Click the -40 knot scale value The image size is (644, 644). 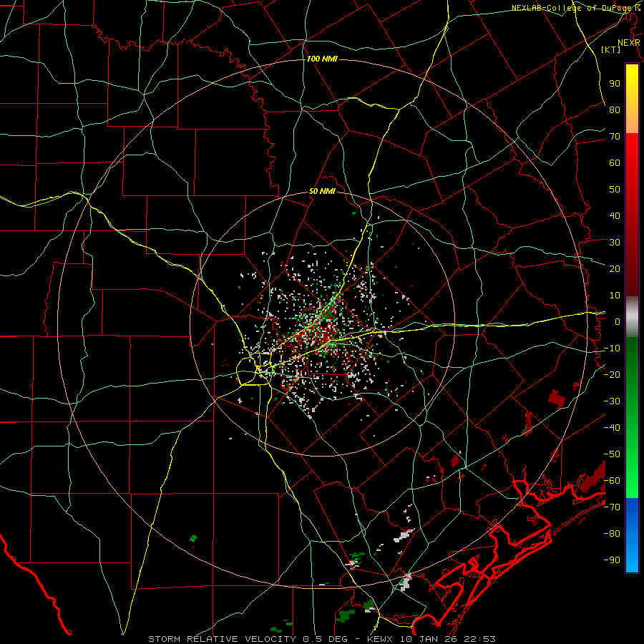pyautogui.click(x=612, y=428)
